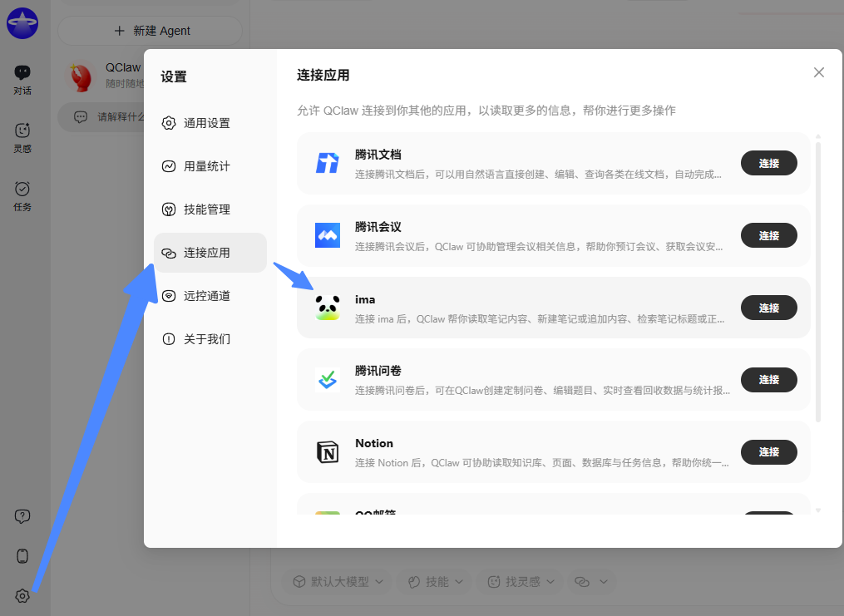Click the 腾讯文档 app logo
Image resolution: width=844 pixels, height=616 pixels.
click(328, 163)
